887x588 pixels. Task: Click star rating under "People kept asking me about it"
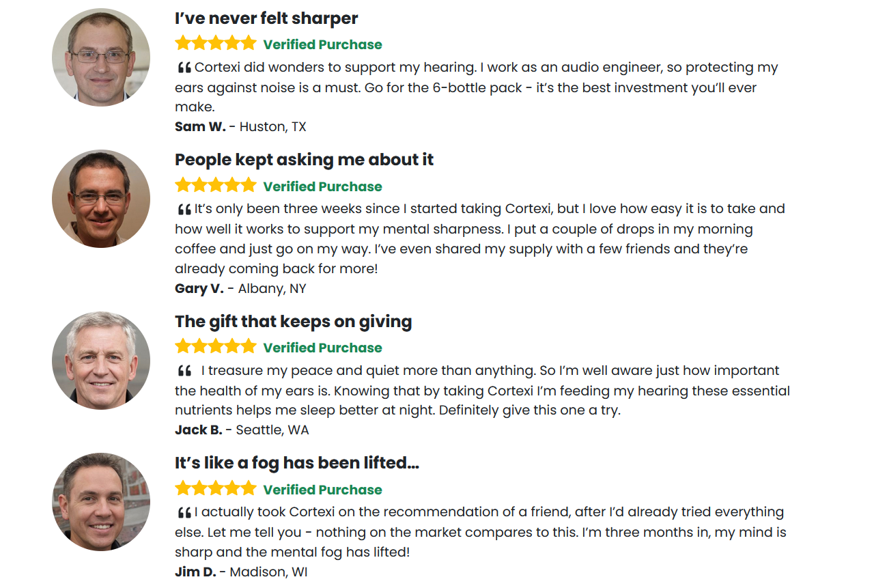pyautogui.click(x=216, y=186)
